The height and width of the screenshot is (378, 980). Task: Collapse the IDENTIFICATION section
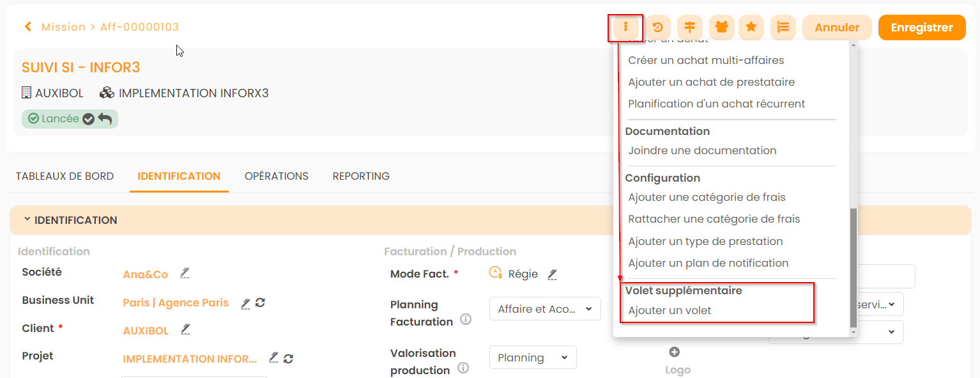27,219
